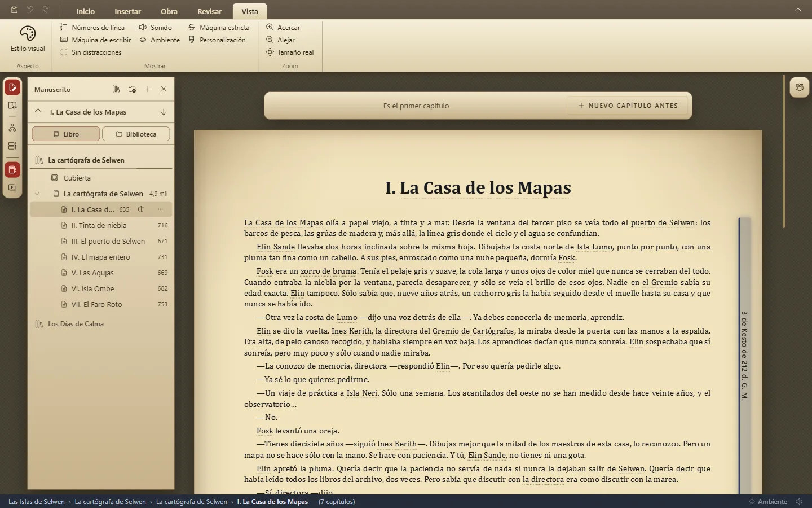The height and width of the screenshot is (508, 812).
Task: Toggle the red manuscript panel icon in sidebar
Action: (12, 169)
